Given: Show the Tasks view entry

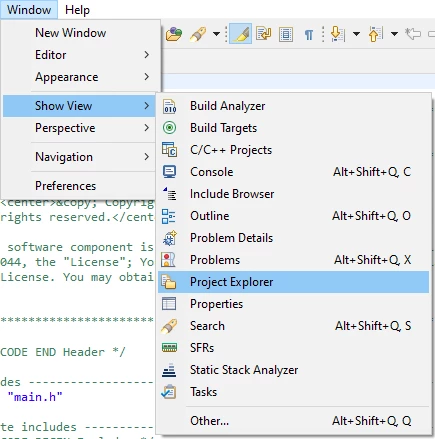Looking at the screenshot, I should (x=294, y=392).
